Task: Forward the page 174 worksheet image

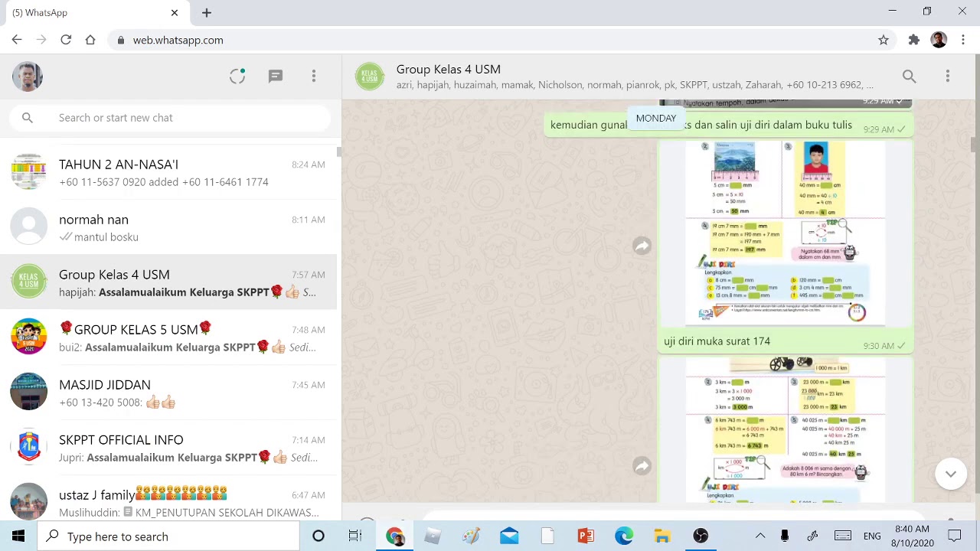Action: click(x=642, y=246)
